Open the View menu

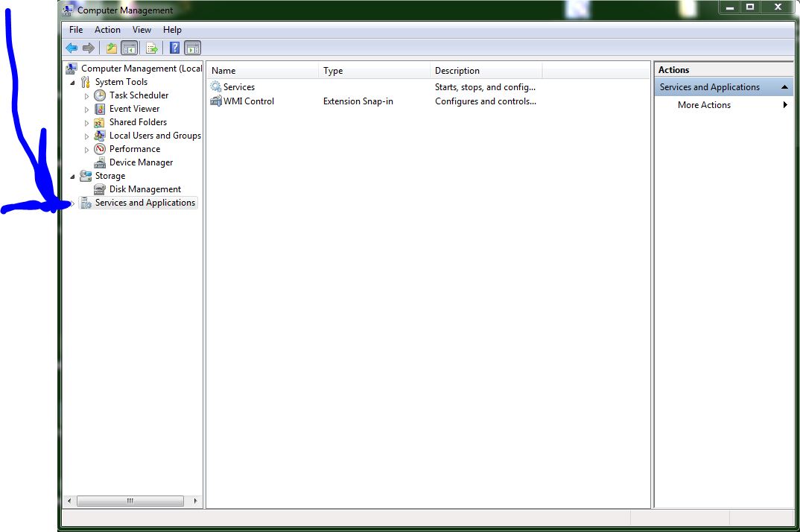tap(142, 30)
